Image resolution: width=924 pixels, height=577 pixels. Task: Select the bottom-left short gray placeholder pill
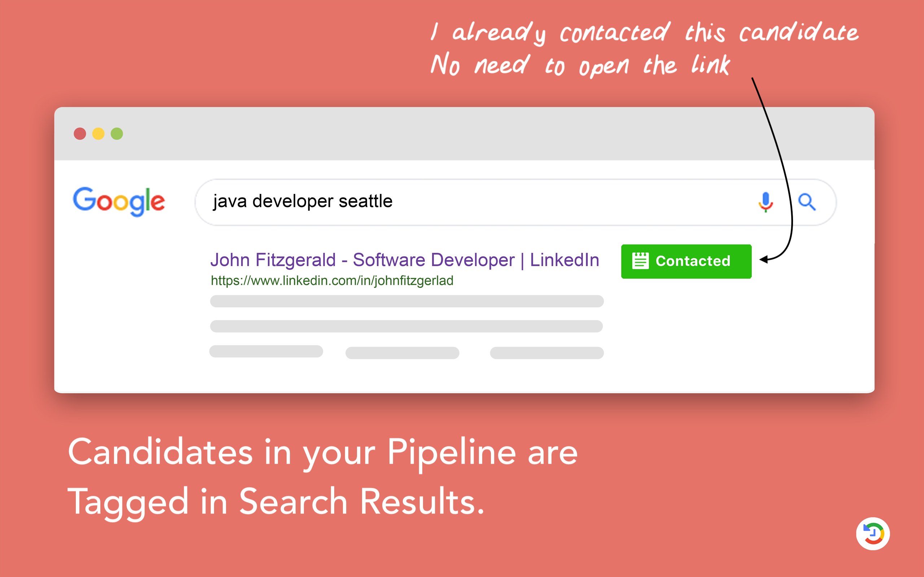point(266,351)
